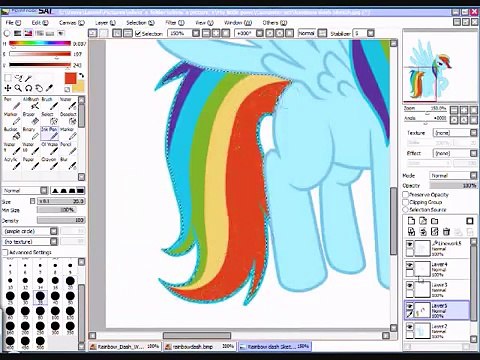This screenshot has height=360, width=480.
Task: Click the Hue color slider
Action: point(40,43)
